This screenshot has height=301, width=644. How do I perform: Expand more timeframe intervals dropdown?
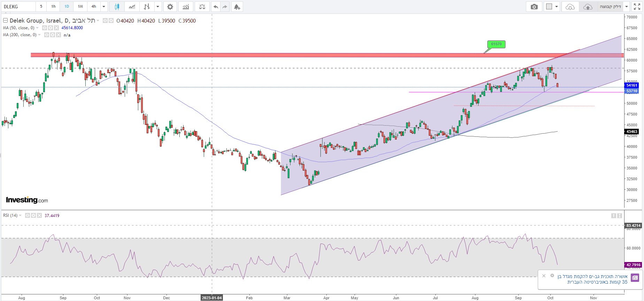coord(104,7)
